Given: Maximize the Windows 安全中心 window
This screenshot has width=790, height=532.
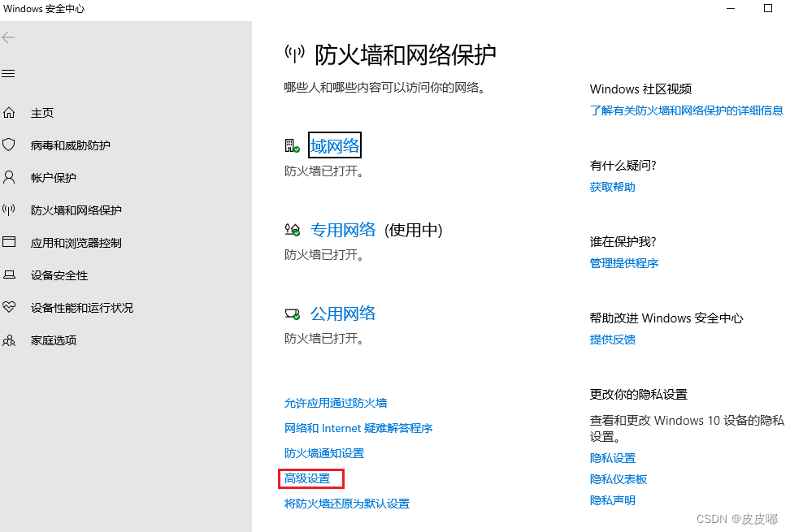Looking at the screenshot, I should (x=768, y=8).
